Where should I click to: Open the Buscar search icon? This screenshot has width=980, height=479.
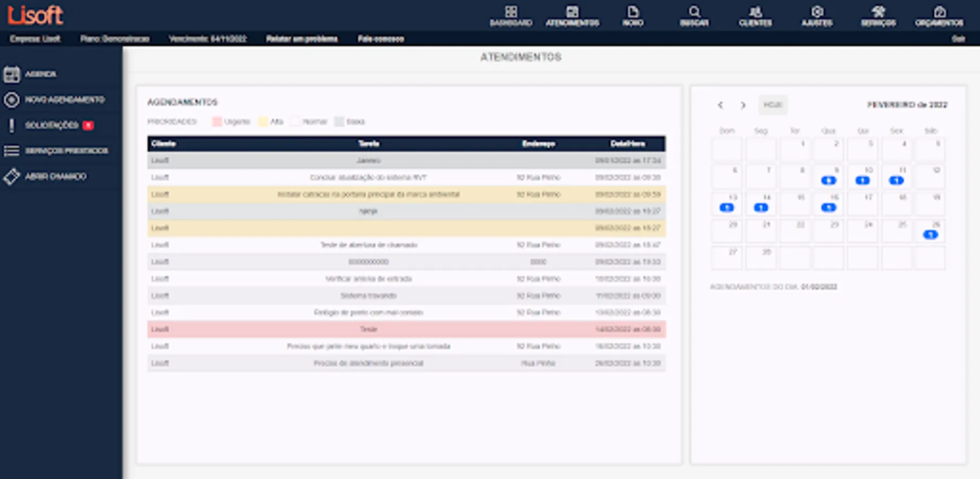click(694, 16)
